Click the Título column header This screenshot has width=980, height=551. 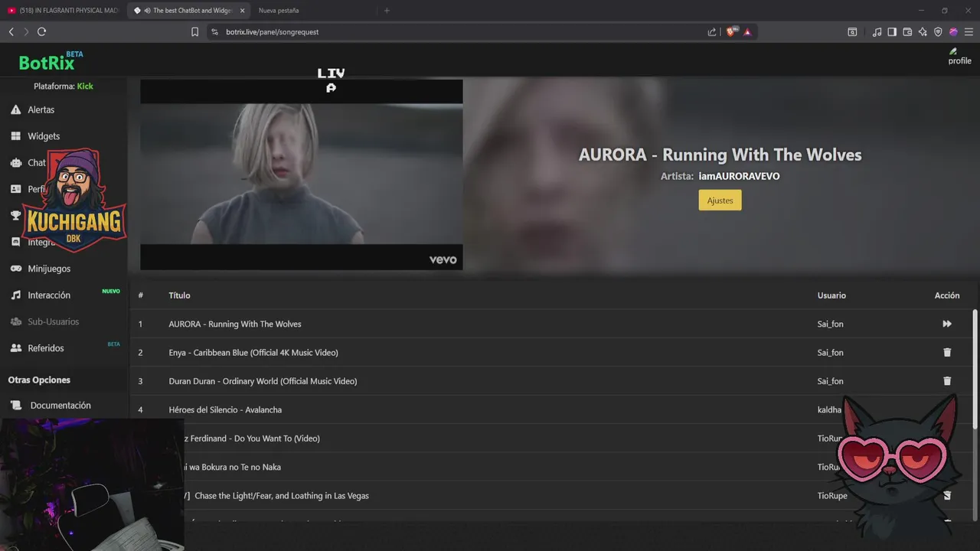pyautogui.click(x=179, y=295)
